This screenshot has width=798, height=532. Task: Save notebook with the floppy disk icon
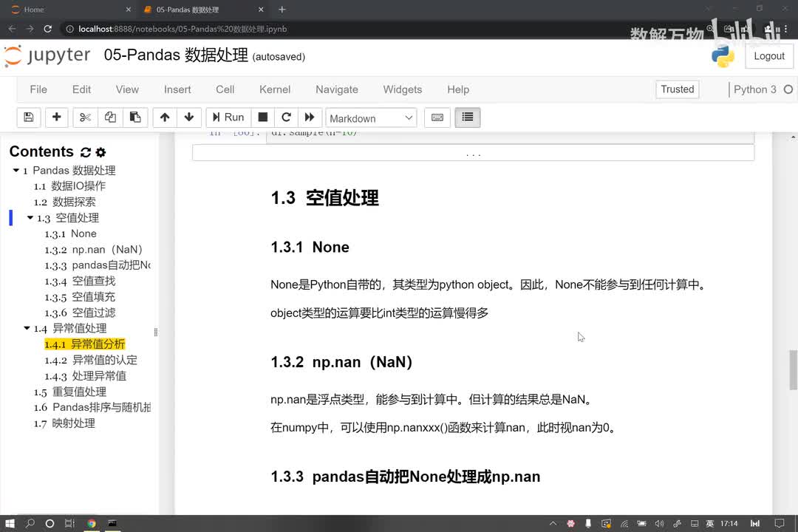(x=29, y=117)
